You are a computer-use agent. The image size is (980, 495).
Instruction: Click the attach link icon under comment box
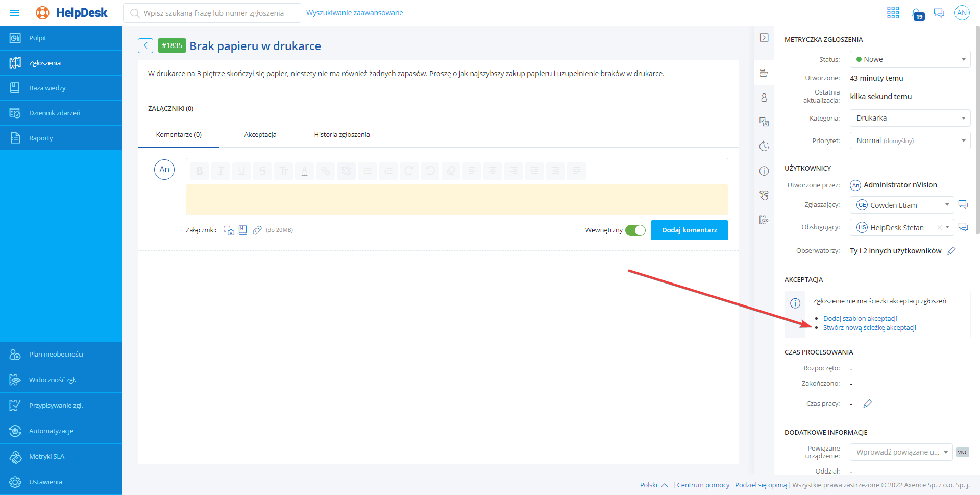pos(257,230)
